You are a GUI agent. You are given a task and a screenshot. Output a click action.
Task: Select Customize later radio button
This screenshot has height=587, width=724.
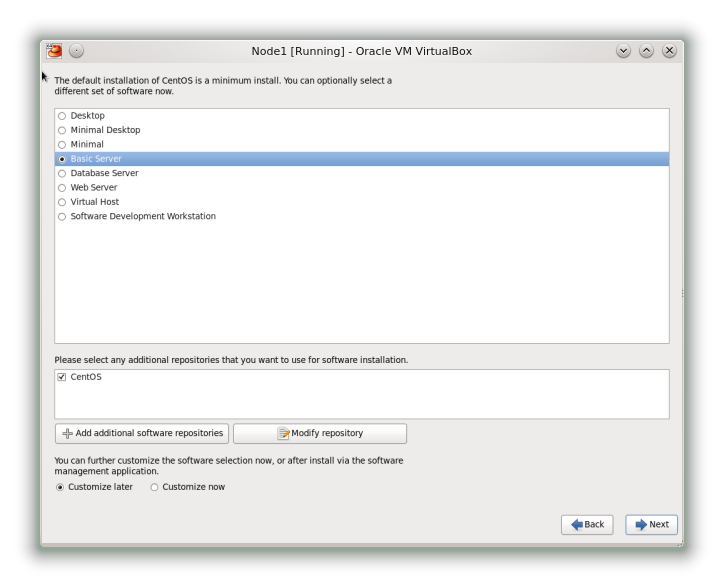(60, 487)
